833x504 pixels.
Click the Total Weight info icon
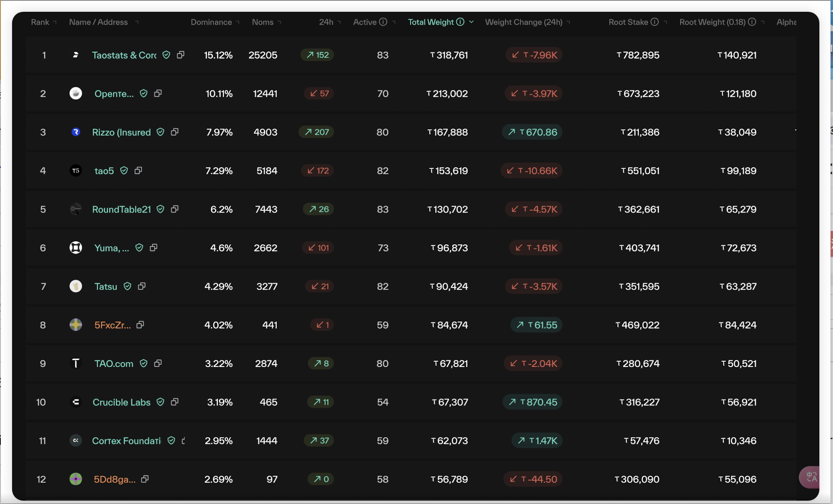click(460, 22)
